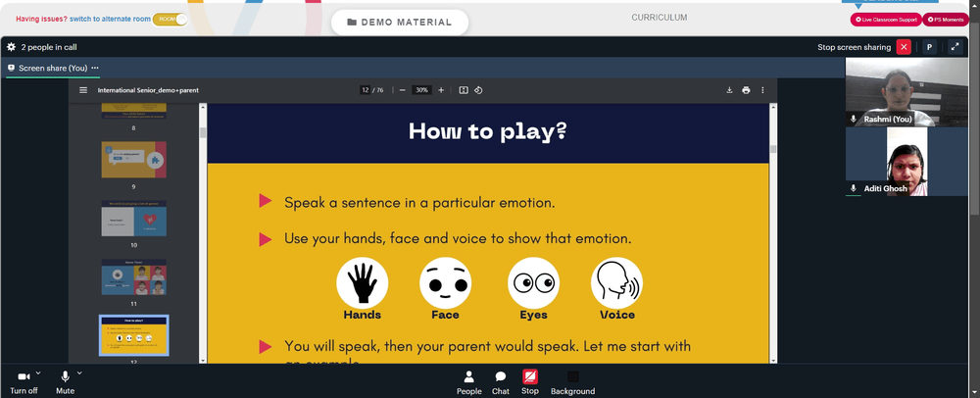980x398 pixels.
Task: Toggle the alternate ROOM switch
Action: [x=170, y=20]
